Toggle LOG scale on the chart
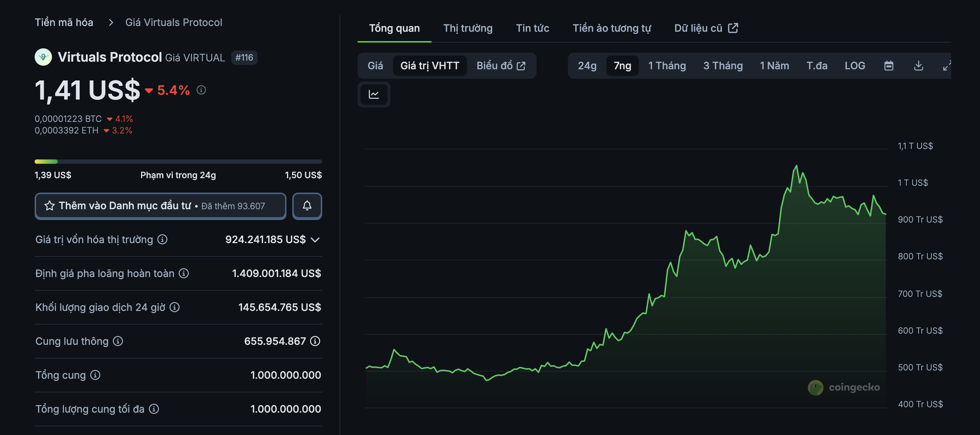 click(x=854, y=66)
